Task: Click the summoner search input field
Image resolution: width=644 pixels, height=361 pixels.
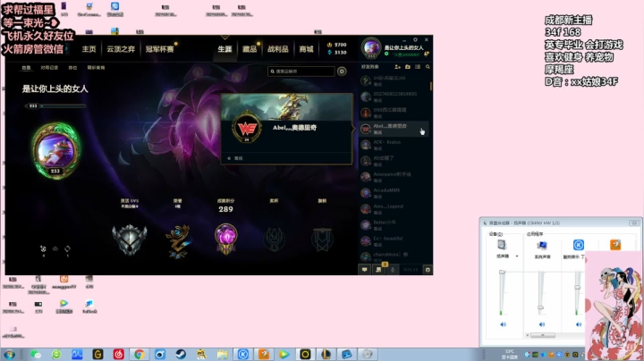Action: pos(301,71)
